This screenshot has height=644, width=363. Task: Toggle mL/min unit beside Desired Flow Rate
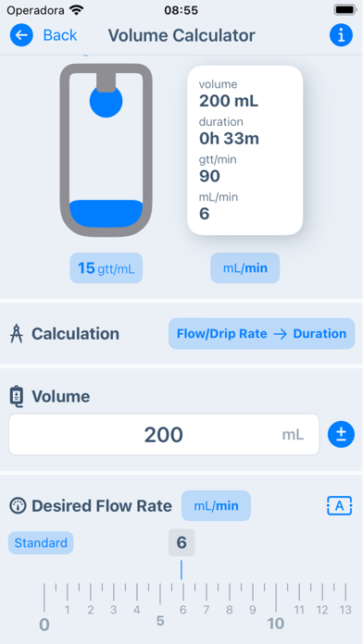click(217, 506)
